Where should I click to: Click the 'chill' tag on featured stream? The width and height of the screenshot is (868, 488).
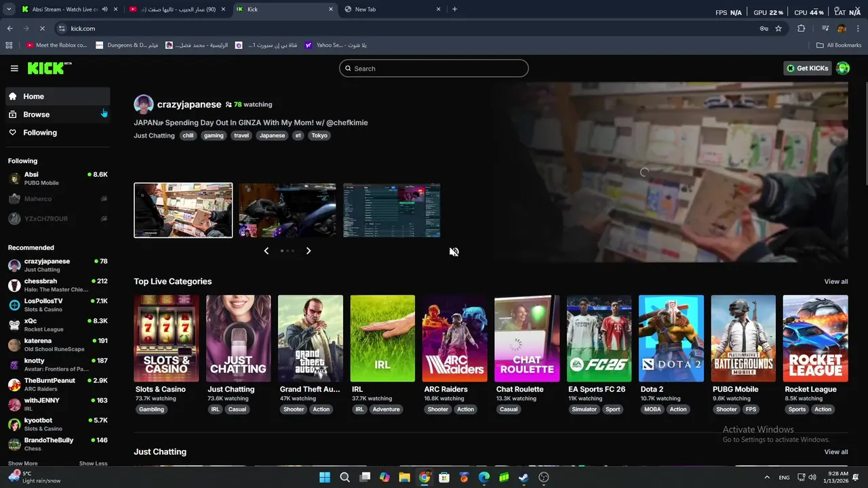[188, 136]
